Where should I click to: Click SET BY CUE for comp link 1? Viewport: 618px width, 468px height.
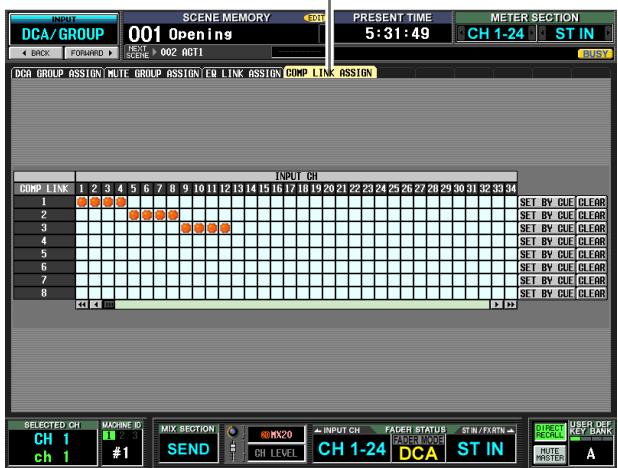pos(547,202)
